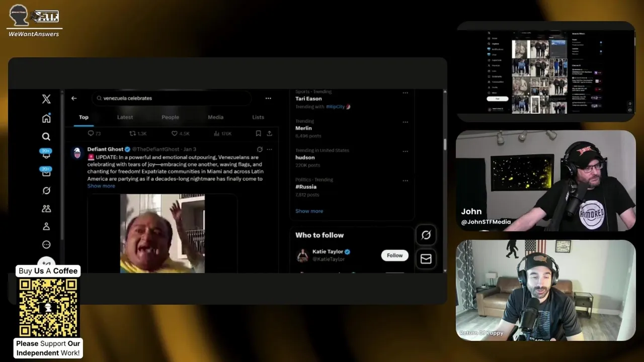
Task: Switch to the Lists tab
Action: tap(258, 117)
